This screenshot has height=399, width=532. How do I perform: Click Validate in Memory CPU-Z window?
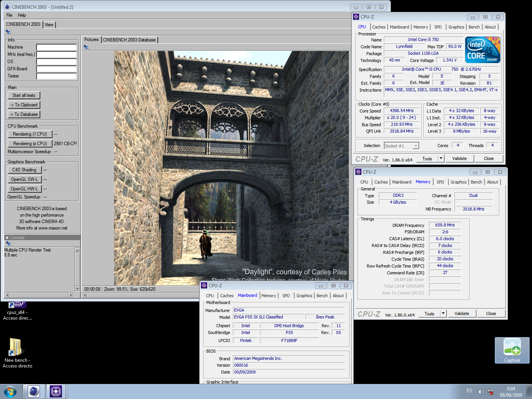(x=462, y=313)
